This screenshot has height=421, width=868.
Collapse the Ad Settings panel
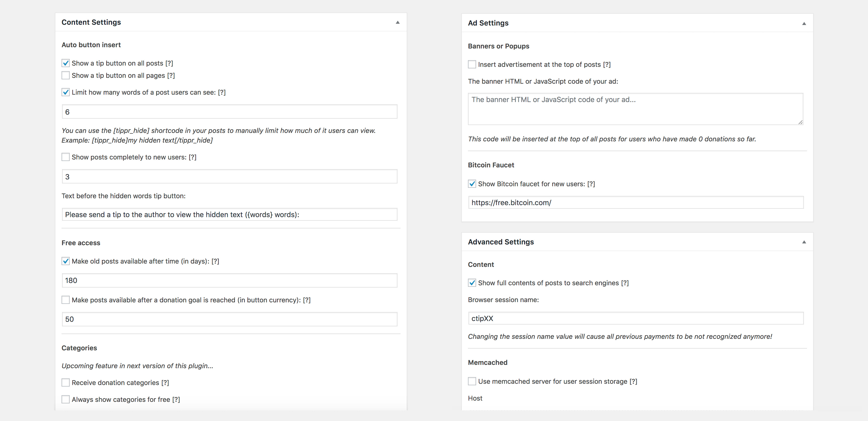point(804,23)
